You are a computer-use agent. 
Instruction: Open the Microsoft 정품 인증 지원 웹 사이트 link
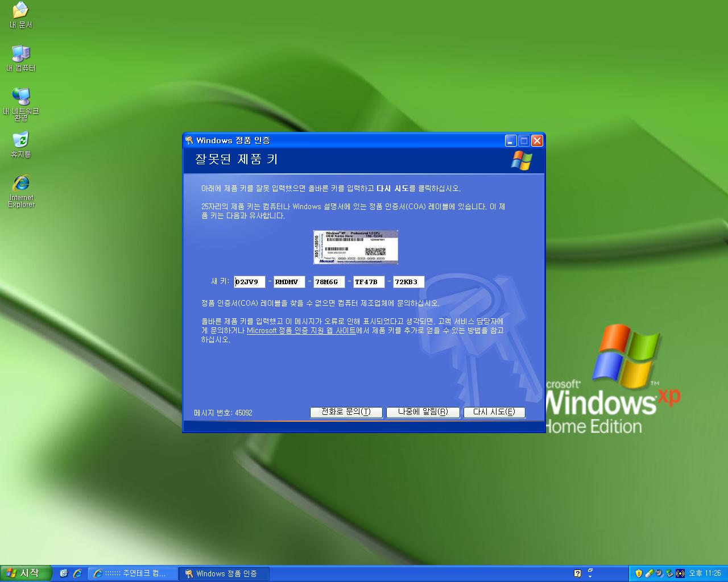(301, 330)
